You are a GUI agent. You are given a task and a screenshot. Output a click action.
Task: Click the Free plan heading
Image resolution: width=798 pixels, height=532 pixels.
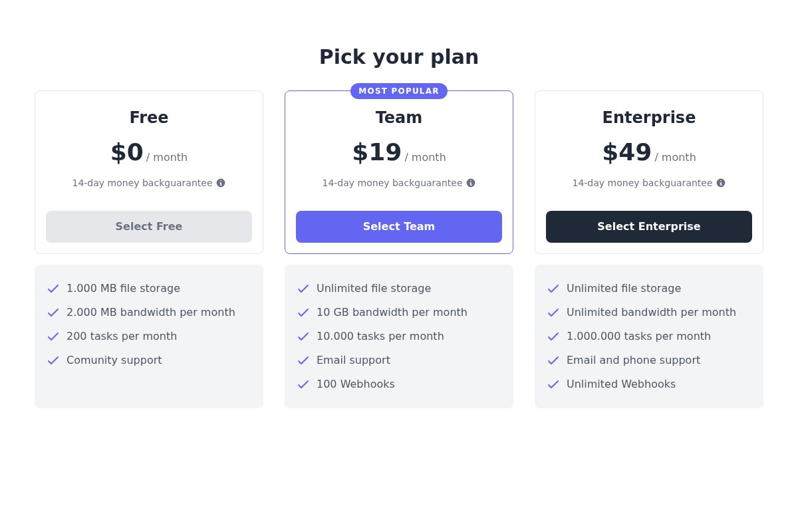pyautogui.click(x=149, y=118)
